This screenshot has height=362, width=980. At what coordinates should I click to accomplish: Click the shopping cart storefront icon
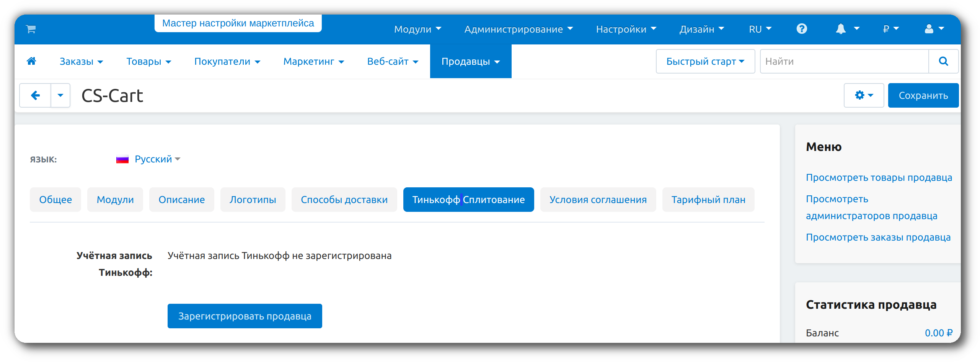click(x=31, y=29)
